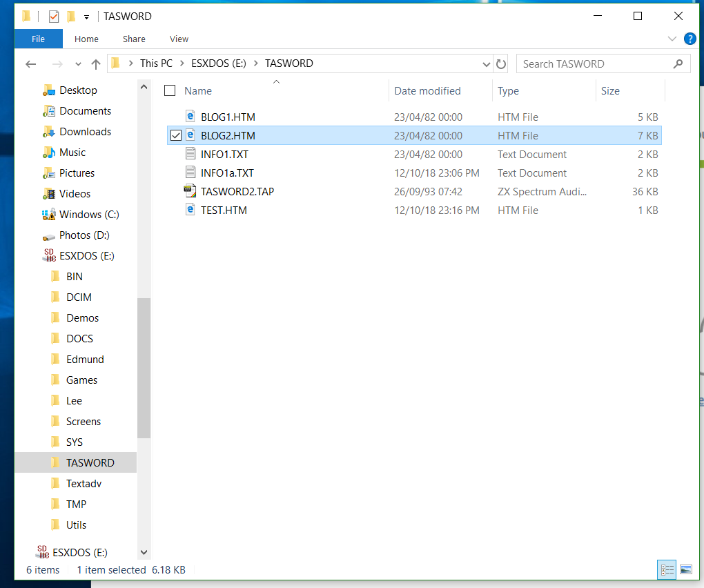Select the TEST.HTM file icon

[190, 209]
